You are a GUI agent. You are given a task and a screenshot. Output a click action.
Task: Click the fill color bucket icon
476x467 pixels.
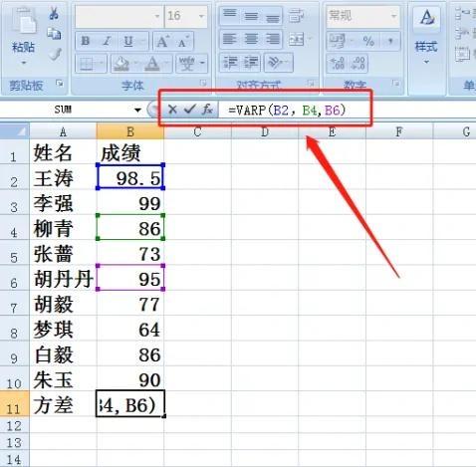[x=121, y=64]
